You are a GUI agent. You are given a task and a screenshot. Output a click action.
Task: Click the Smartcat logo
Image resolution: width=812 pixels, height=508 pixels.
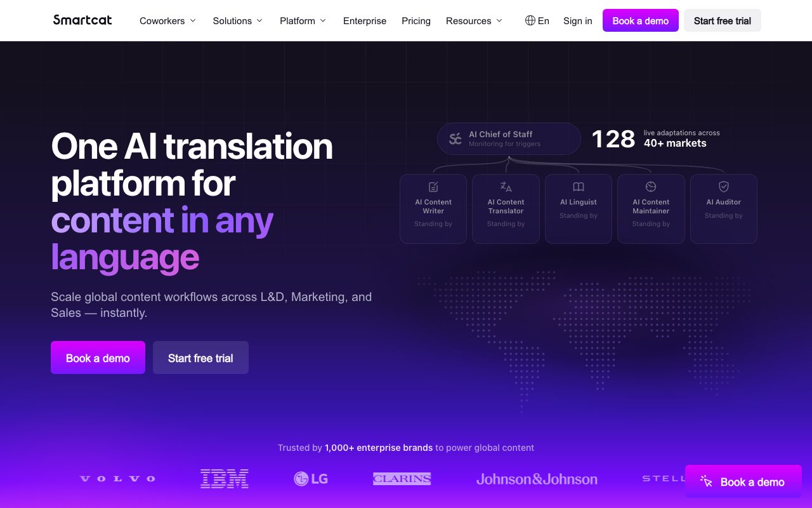[x=82, y=20]
